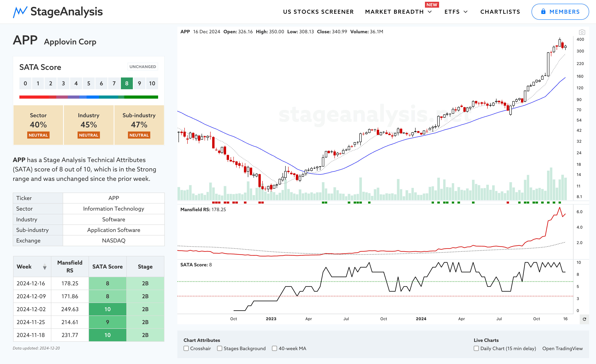Viewport: 596px width, 364px height.
Task: Click the SATA Score: 8 chart label
Action: pos(196,265)
